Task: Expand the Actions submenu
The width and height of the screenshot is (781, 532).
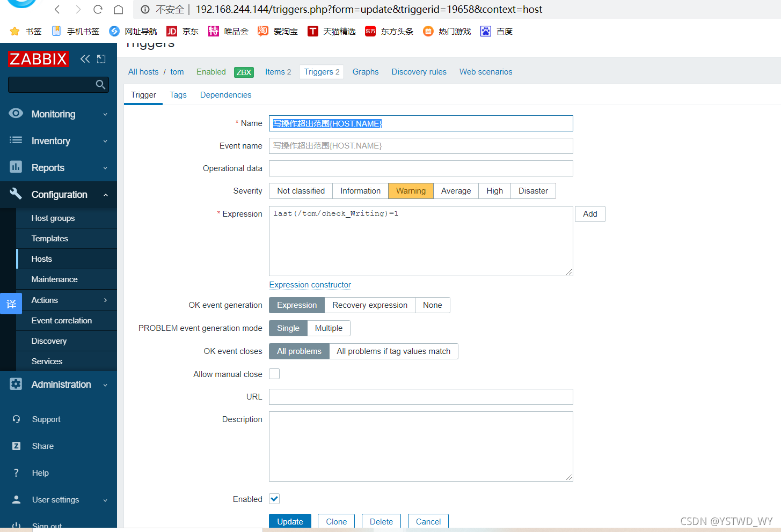Action: 67,300
